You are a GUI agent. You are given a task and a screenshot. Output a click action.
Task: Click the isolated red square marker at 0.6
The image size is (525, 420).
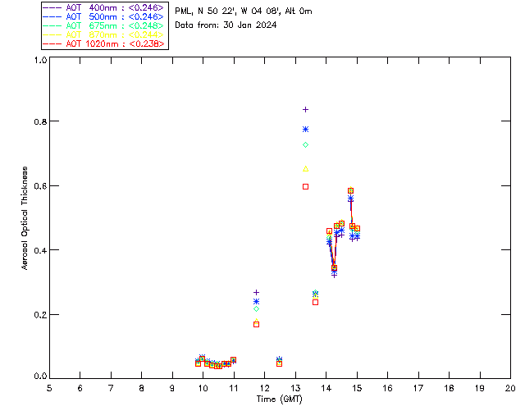(x=305, y=186)
